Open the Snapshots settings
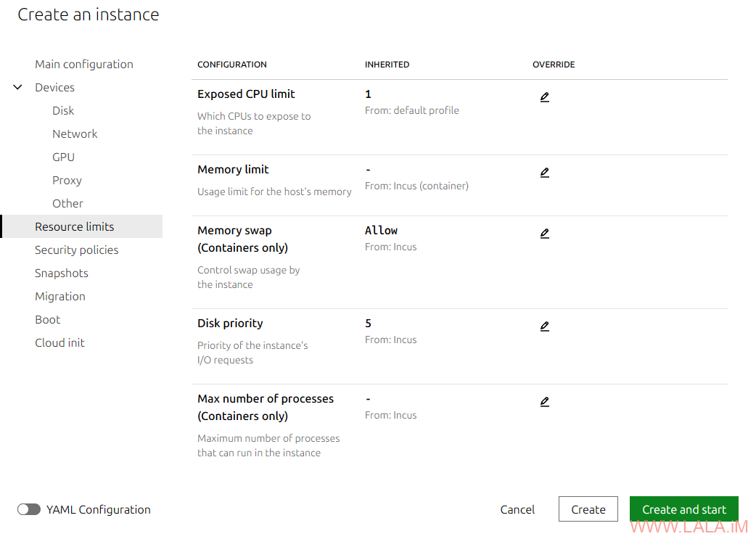756x539 pixels. pos(62,273)
